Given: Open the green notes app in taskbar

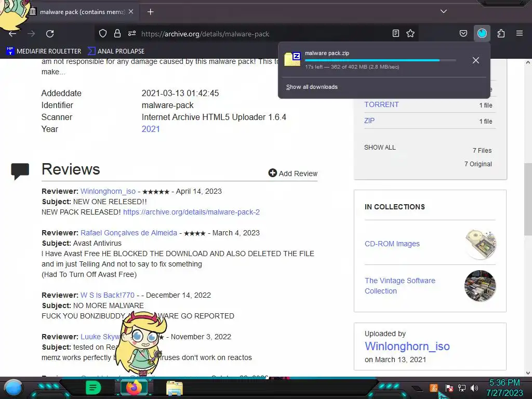Looking at the screenshot, I should (93, 388).
